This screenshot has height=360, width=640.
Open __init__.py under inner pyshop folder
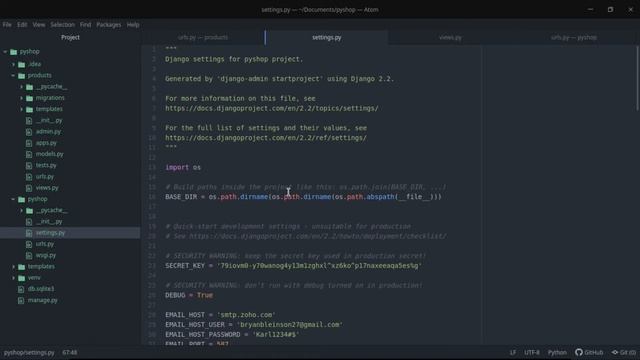[x=49, y=222]
